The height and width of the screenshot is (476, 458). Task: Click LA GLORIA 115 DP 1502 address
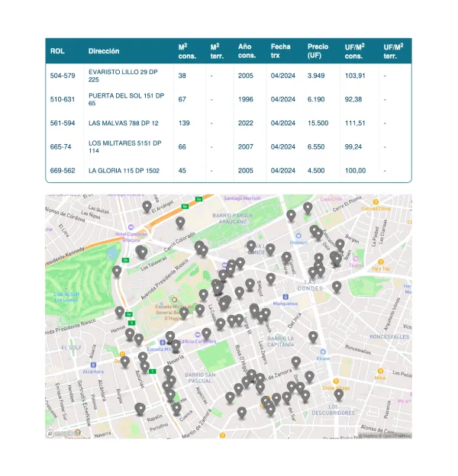pos(124,170)
